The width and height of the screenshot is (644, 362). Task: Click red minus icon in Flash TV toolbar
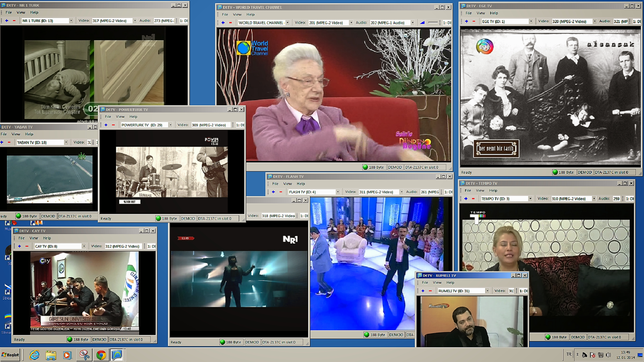[x=281, y=192]
